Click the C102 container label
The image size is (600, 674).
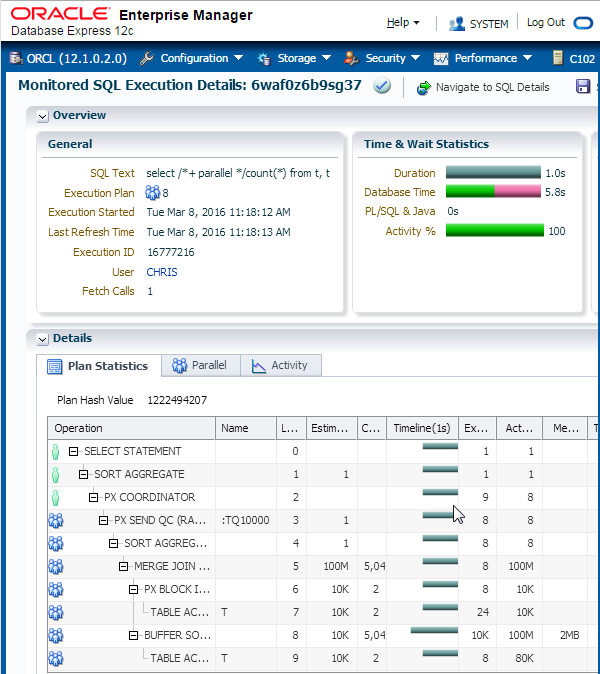582,58
